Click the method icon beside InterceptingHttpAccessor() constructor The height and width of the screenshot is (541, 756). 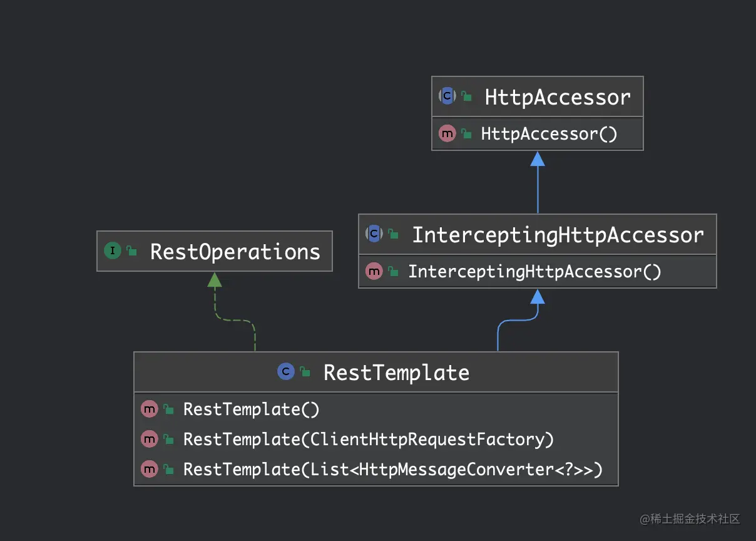[374, 272]
